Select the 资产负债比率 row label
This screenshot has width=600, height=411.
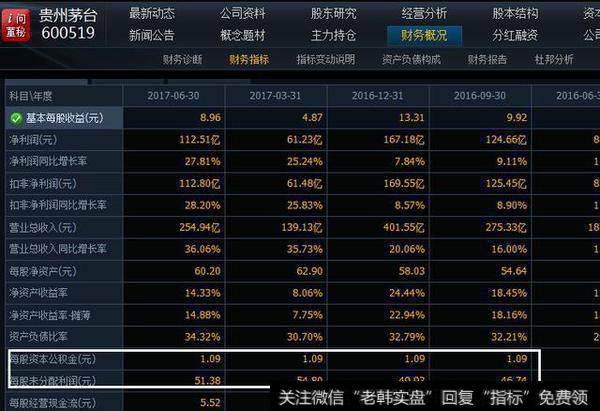point(38,337)
